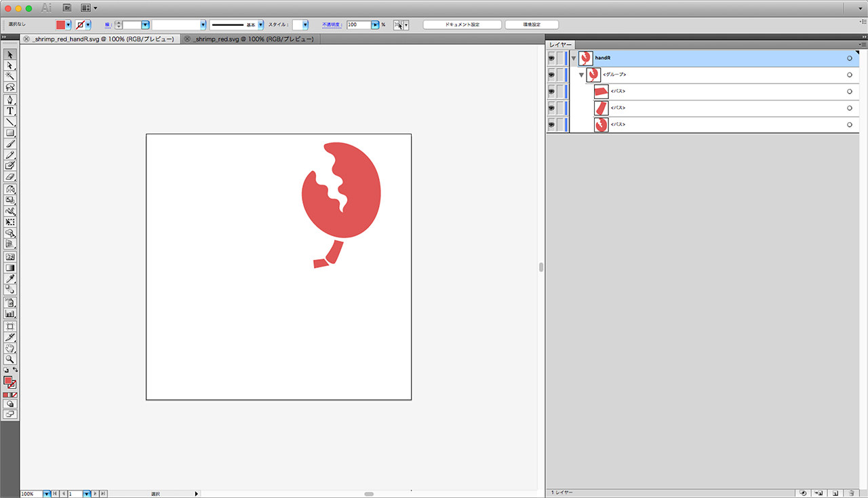Click the 不透明度 opacity link
Image resolution: width=868 pixels, height=498 pixels.
coord(332,24)
